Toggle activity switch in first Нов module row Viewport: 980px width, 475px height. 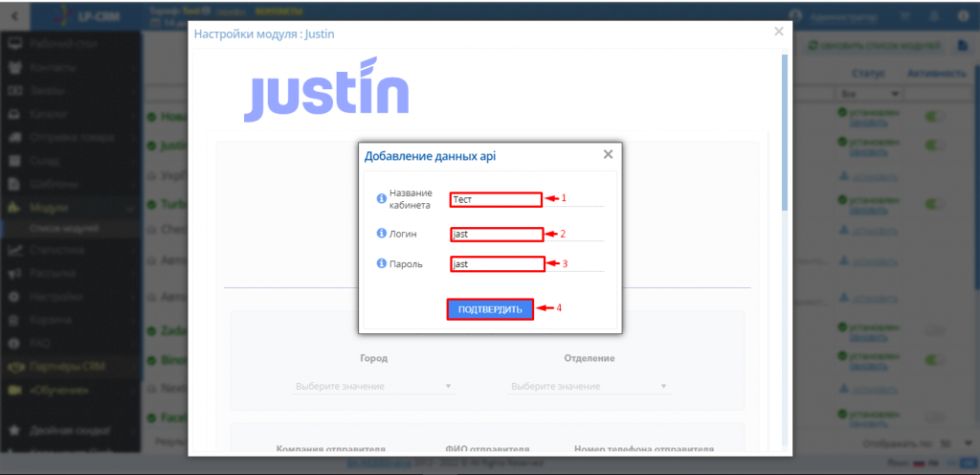pyautogui.click(x=936, y=116)
